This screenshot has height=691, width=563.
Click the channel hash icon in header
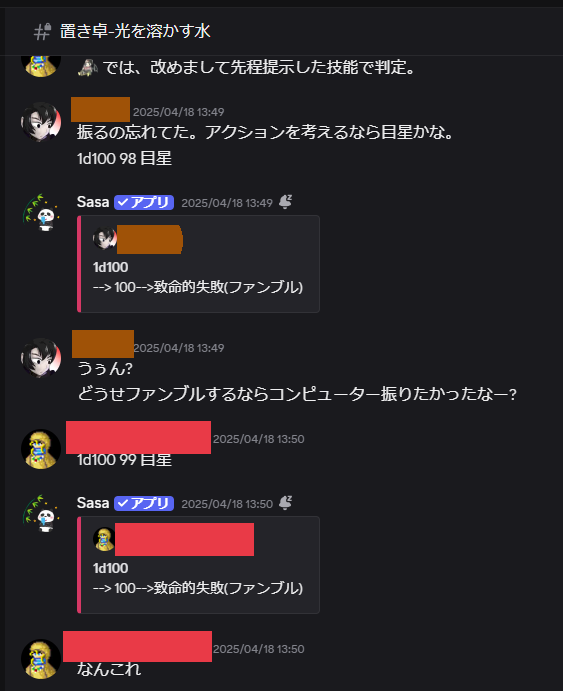click(42, 32)
